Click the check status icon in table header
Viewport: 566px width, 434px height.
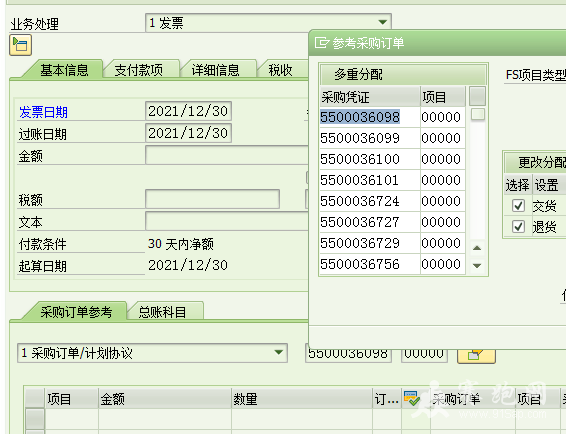412,398
